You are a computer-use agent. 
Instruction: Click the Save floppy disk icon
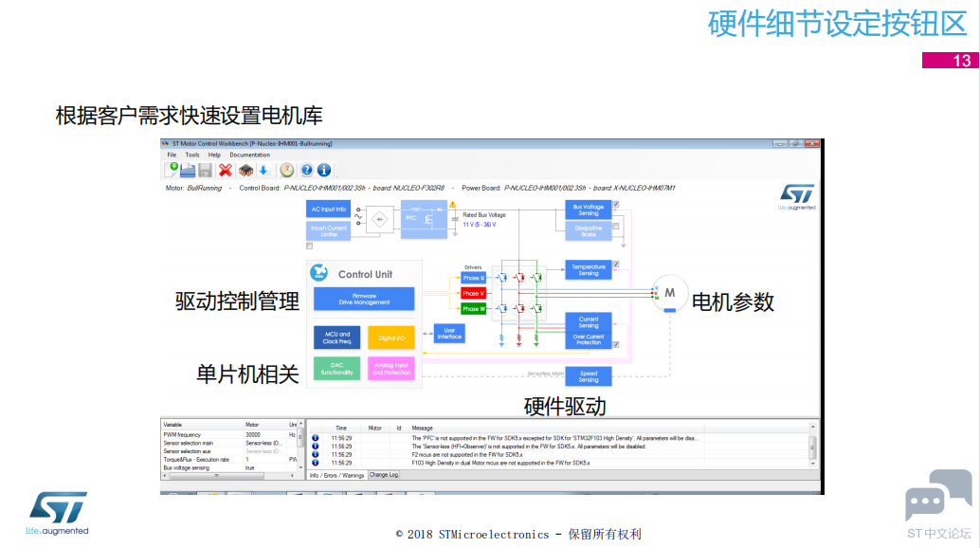[x=205, y=170]
